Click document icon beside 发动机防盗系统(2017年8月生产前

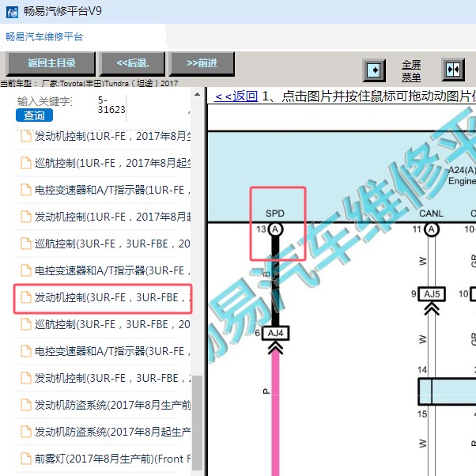pyautogui.click(x=26, y=405)
